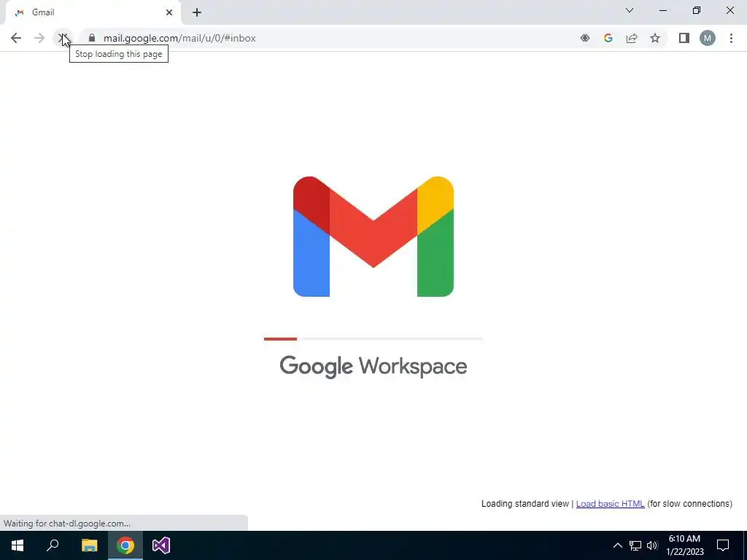
Task: Click the Google Workspace text
Action: tap(373, 367)
